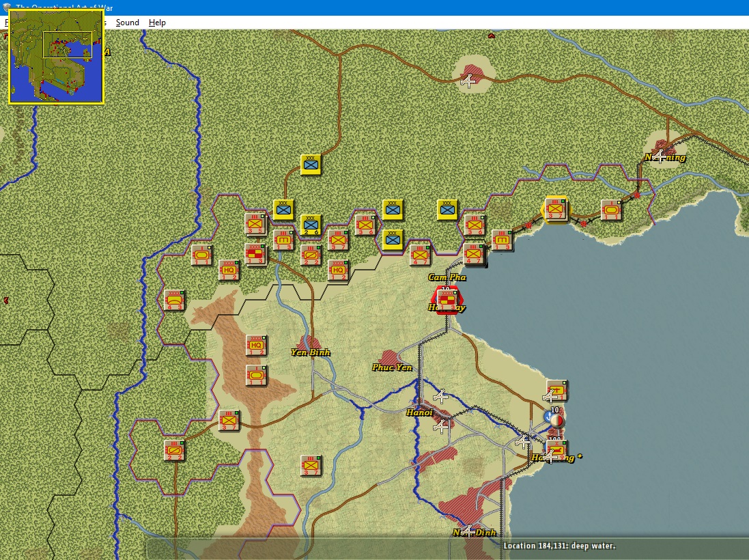This screenshot has height=560, width=749.
Task: Click the northern airfield in the forest clearing
Action: (x=468, y=81)
